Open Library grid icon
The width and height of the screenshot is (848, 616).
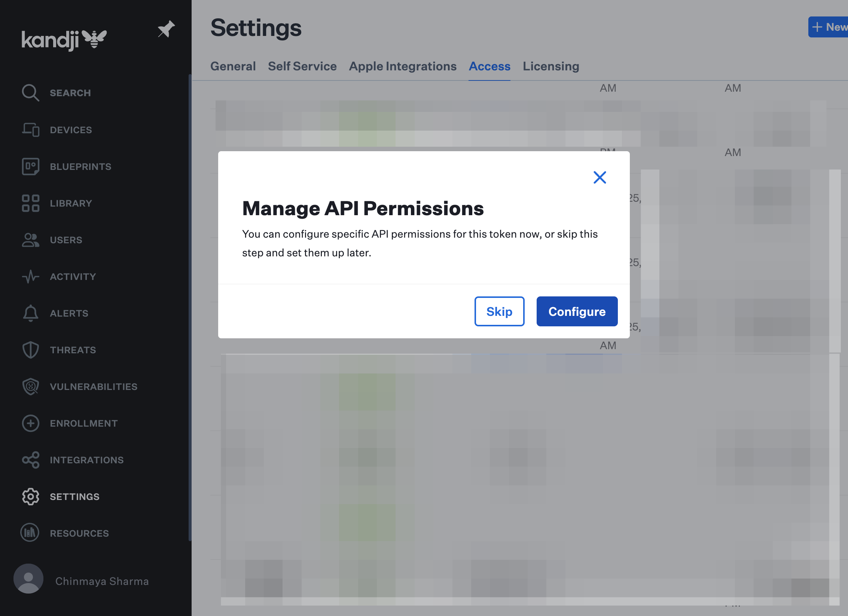pos(30,203)
